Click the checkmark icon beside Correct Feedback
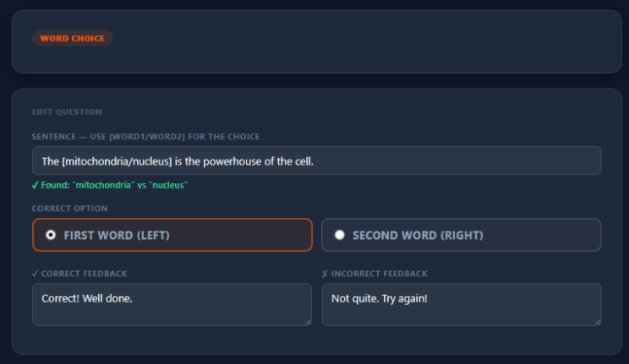The width and height of the screenshot is (629, 364). point(36,274)
